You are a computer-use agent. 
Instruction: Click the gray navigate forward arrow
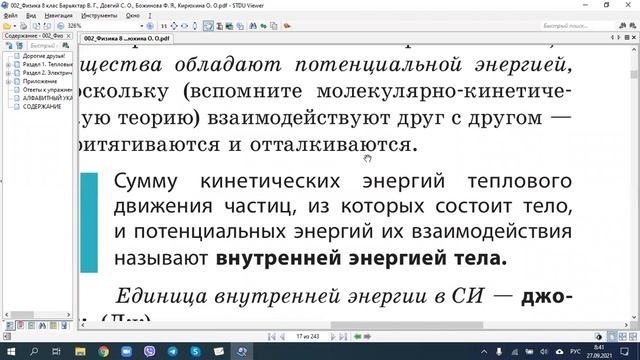[x=367, y=337]
